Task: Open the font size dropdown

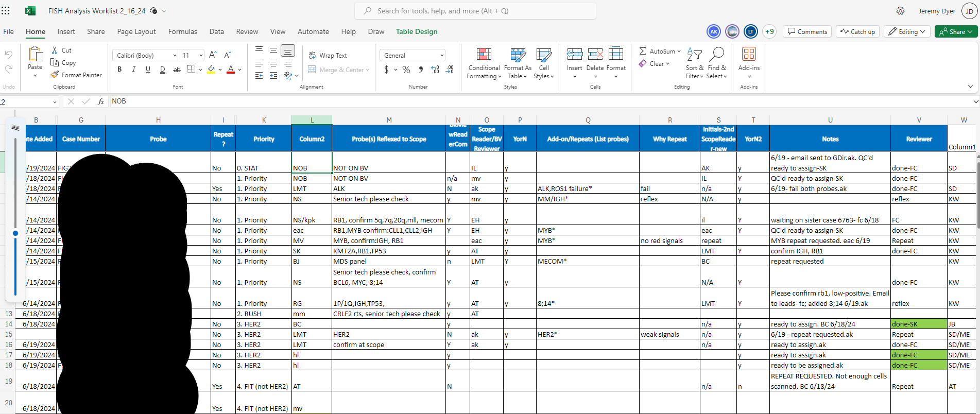Action: click(x=201, y=56)
